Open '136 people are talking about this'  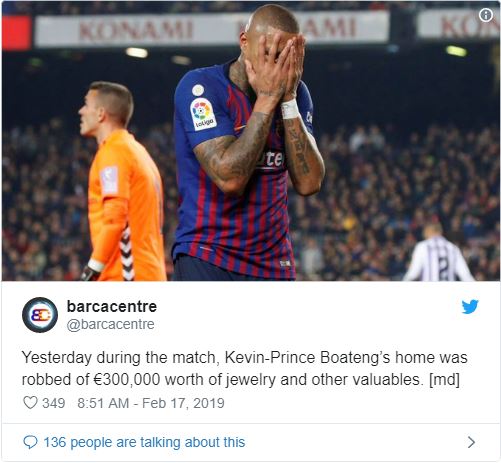pos(144,442)
